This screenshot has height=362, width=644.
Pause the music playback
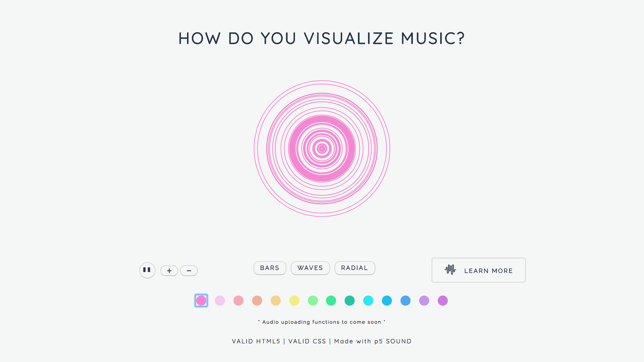[147, 270]
